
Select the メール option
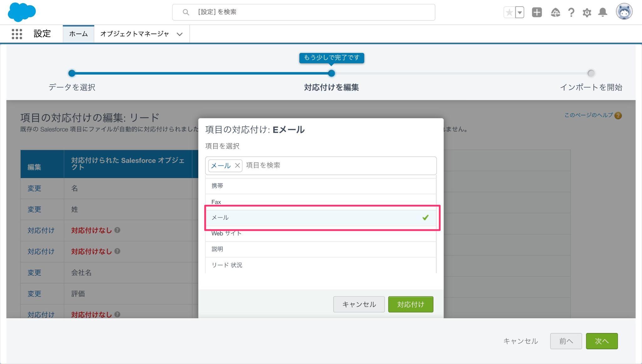click(321, 218)
